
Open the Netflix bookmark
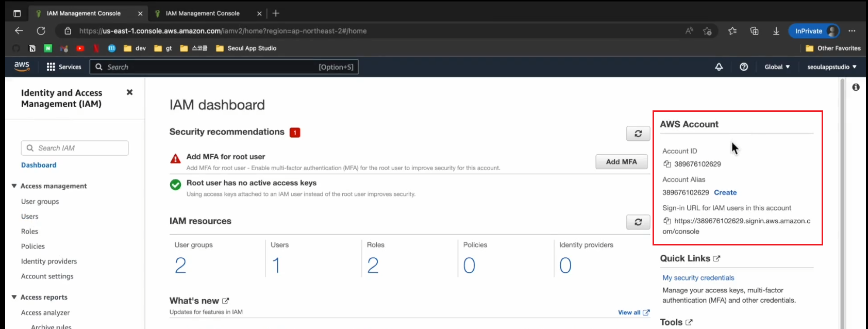coord(96,48)
